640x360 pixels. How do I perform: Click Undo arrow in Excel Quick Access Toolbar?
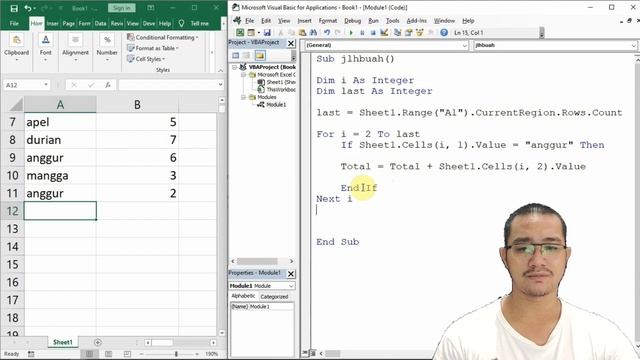[27, 8]
